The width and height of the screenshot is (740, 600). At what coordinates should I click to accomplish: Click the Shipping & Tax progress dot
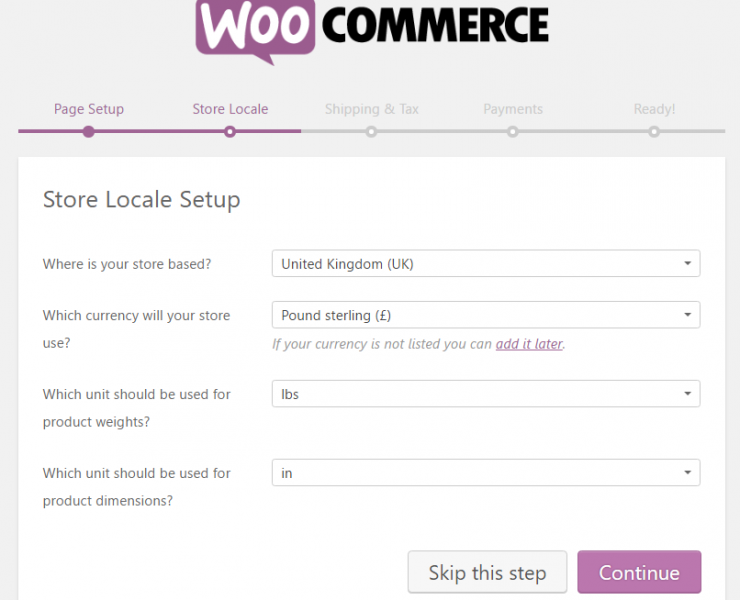pyautogui.click(x=371, y=132)
